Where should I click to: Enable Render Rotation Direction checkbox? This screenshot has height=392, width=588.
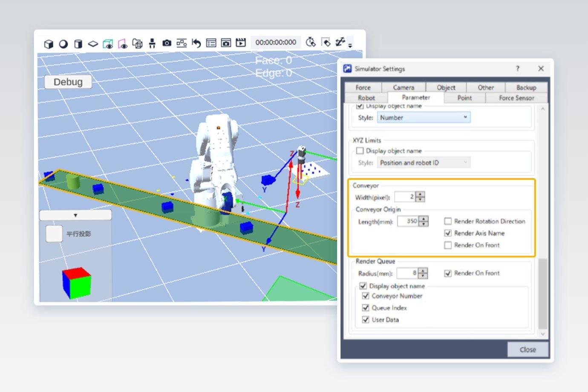pyautogui.click(x=448, y=221)
